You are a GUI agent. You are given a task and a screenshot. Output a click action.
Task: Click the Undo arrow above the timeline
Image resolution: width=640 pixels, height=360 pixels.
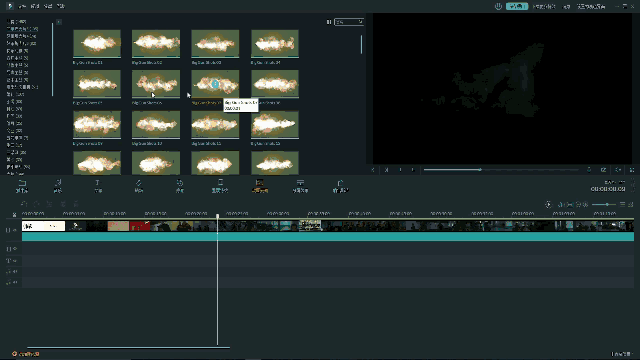24,204
